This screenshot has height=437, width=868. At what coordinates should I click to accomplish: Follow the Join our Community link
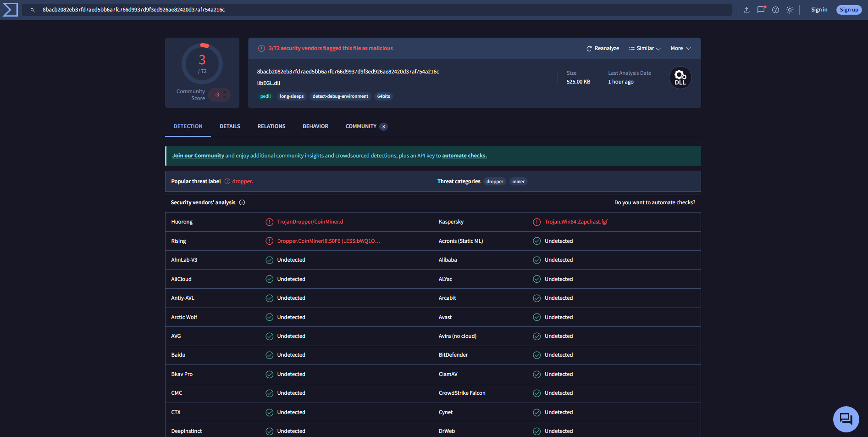[x=198, y=156]
